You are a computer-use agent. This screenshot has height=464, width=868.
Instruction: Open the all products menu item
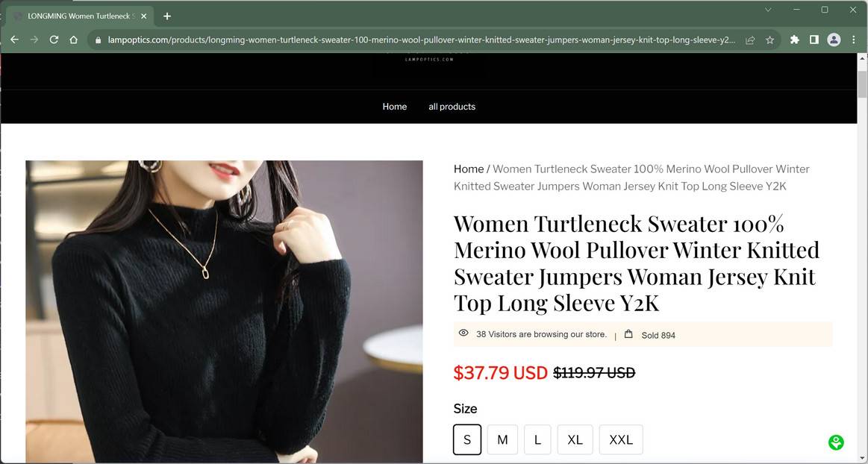[x=452, y=107]
